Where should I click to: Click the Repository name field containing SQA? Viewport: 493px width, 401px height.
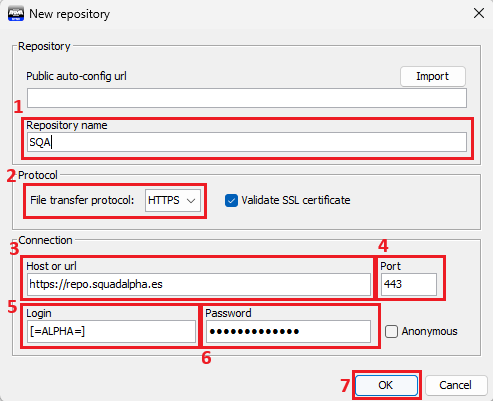pyautogui.click(x=247, y=142)
